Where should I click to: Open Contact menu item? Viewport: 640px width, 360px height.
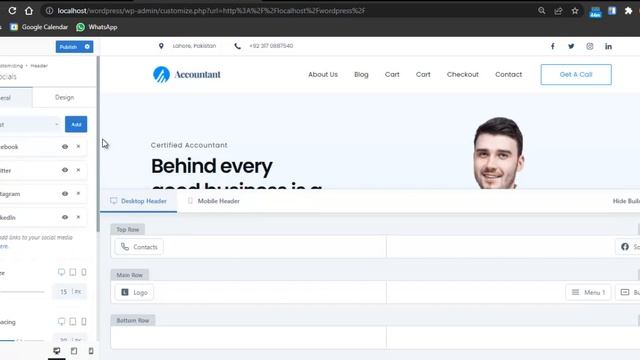point(509,74)
